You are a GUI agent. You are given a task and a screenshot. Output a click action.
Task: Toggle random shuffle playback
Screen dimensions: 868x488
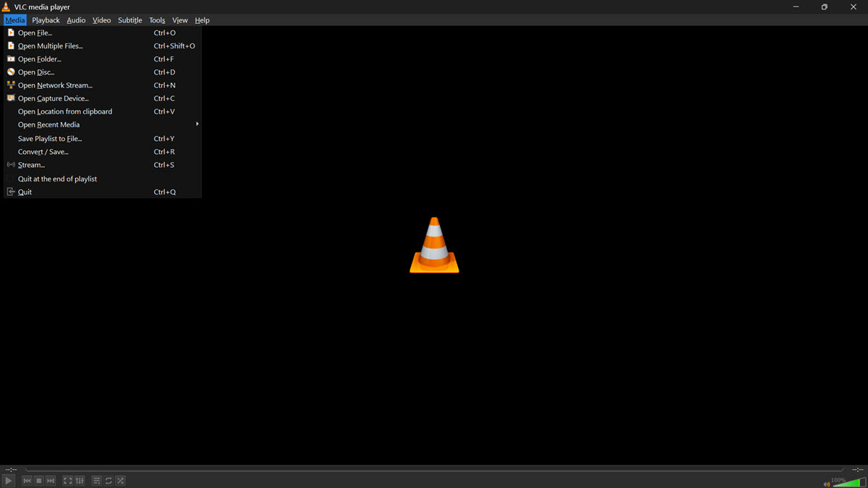(120, 481)
